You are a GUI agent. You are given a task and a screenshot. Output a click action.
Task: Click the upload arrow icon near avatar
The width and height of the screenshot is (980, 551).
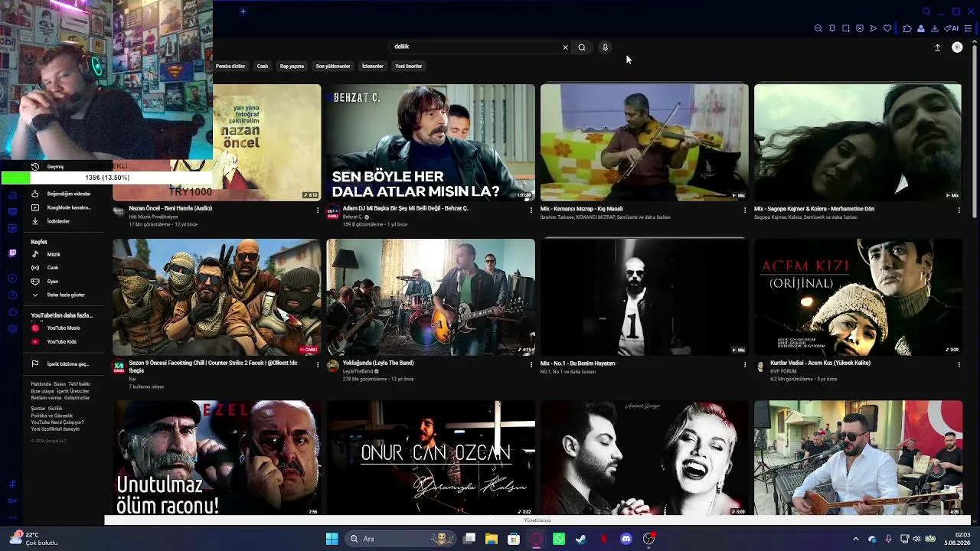[937, 47]
